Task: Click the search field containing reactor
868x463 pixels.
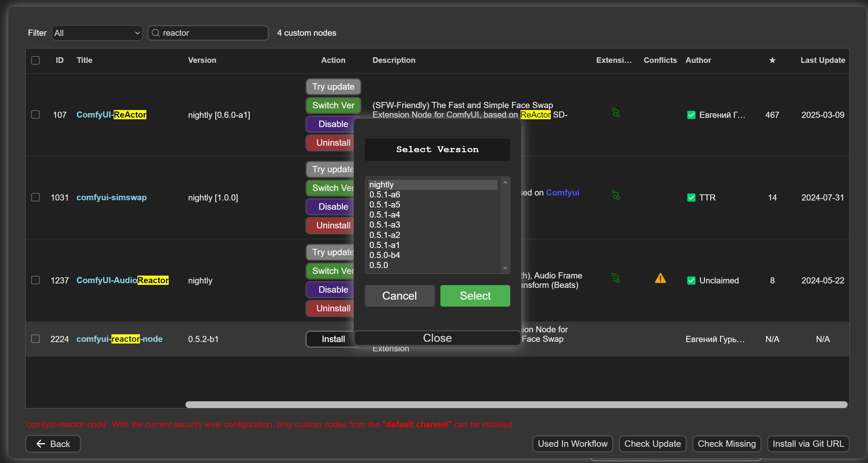Action: [208, 33]
